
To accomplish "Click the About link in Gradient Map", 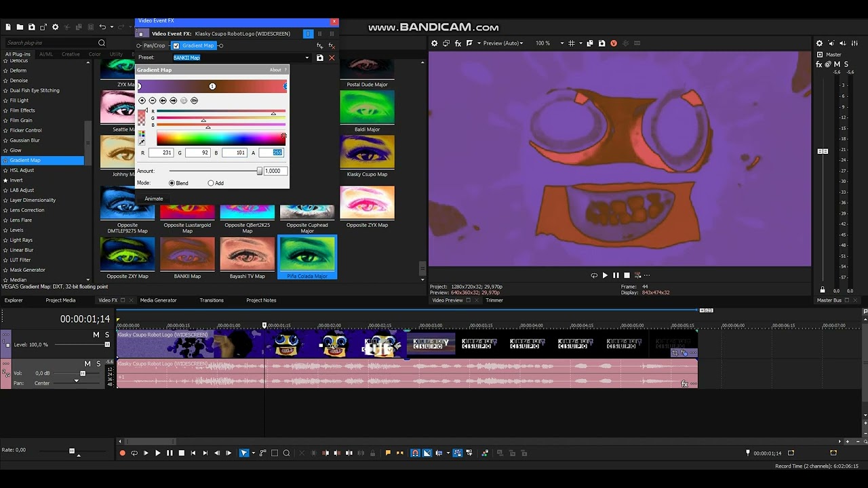I will tap(275, 70).
